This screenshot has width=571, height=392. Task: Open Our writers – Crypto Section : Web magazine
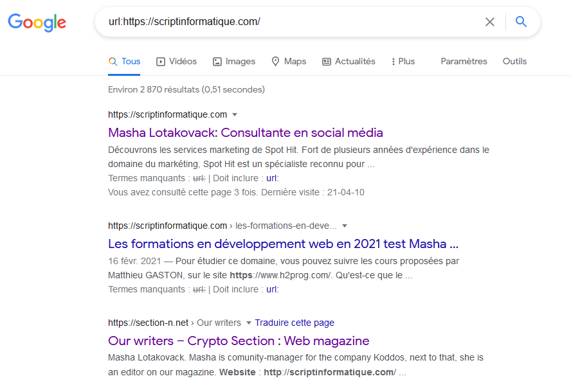(239, 341)
